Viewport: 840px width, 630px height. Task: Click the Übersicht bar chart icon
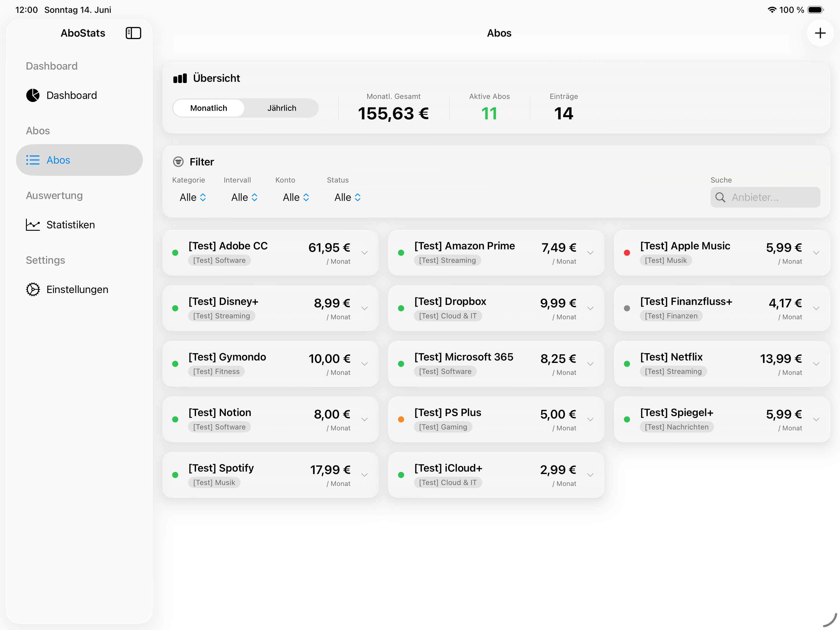180,78
